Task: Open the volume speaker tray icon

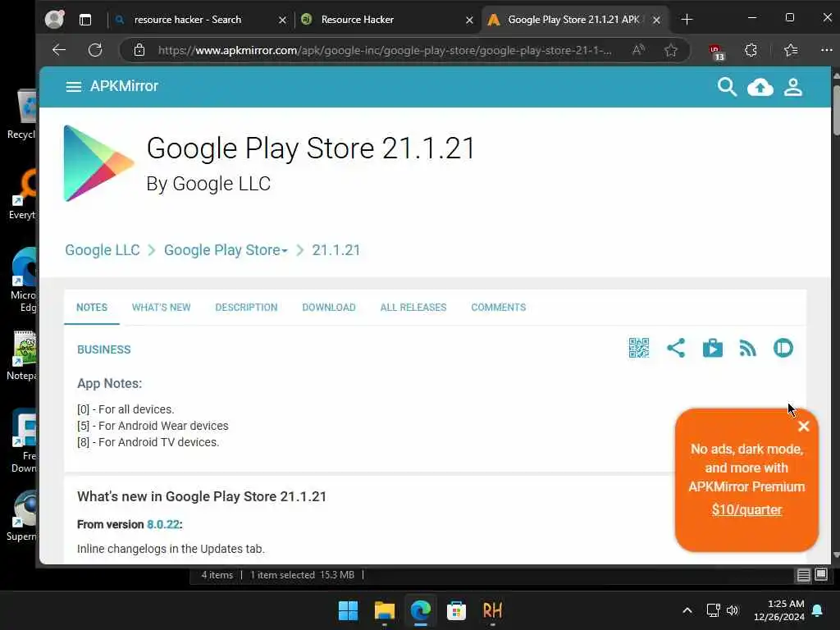Action: point(733,610)
